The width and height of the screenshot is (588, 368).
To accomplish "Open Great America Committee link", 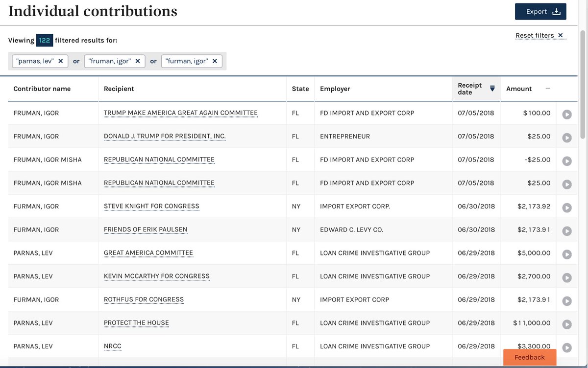I will (148, 253).
